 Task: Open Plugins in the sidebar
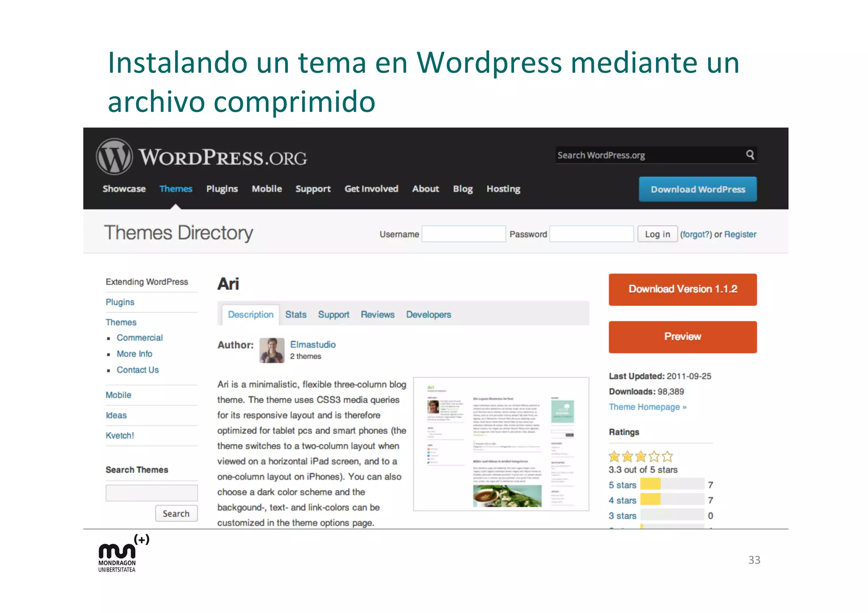[x=120, y=302]
